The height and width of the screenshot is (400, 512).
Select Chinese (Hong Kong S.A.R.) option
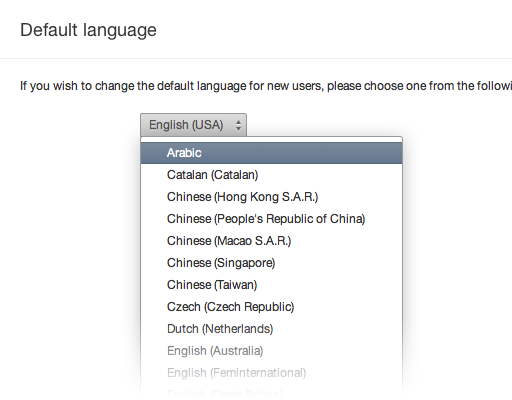[271, 197]
